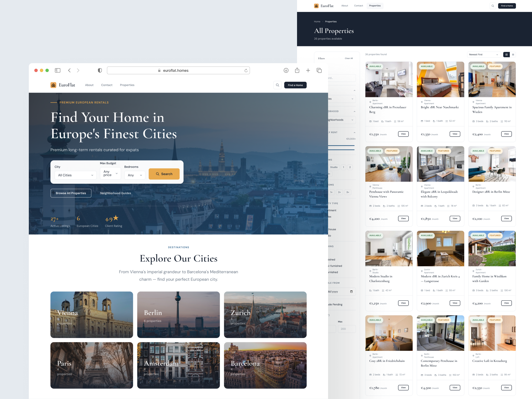The image size is (532, 399).
Task: Collapse the city filter section chevron
Action: [x=354, y=91]
